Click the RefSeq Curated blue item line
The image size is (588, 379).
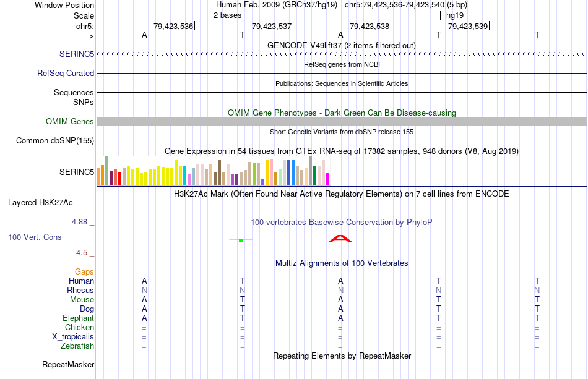[x=342, y=74]
